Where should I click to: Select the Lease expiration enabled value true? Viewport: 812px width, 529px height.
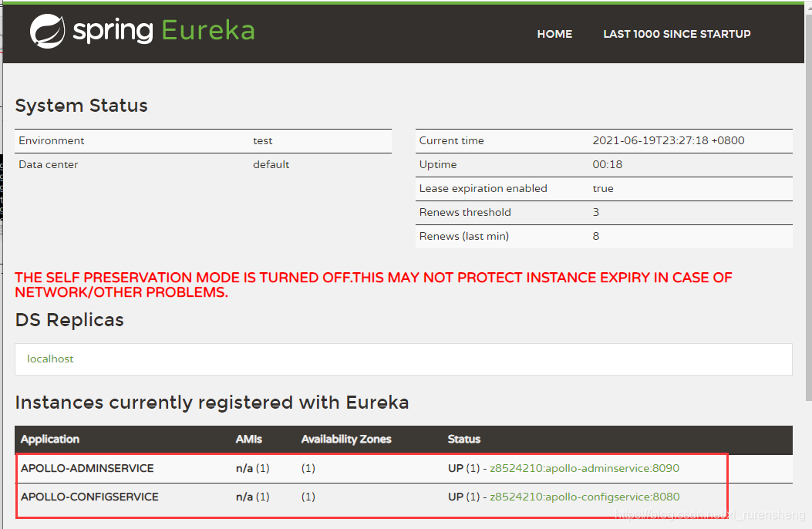[603, 188]
